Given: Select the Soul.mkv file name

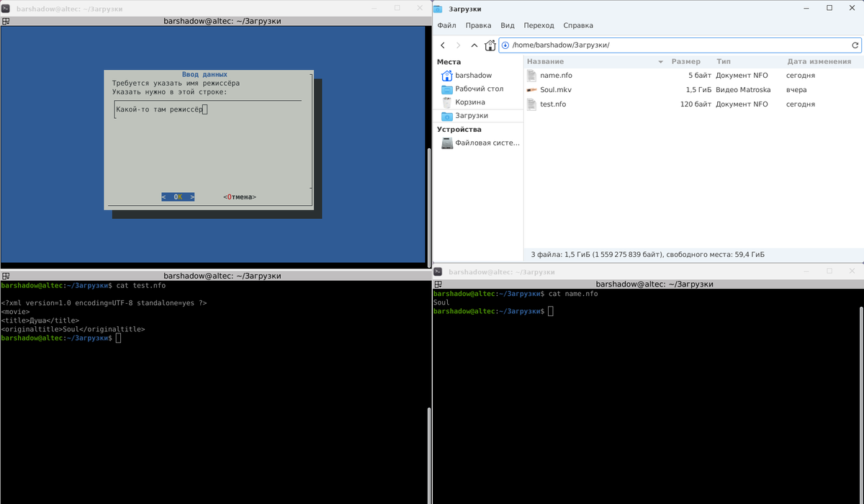Looking at the screenshot, I should coord(556,90).
